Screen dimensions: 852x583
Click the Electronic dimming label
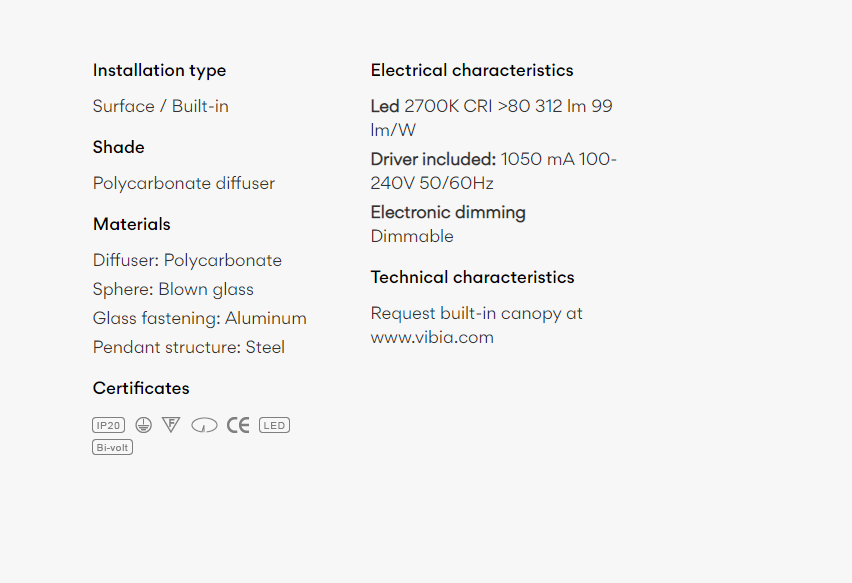click(x=448, y=212)
